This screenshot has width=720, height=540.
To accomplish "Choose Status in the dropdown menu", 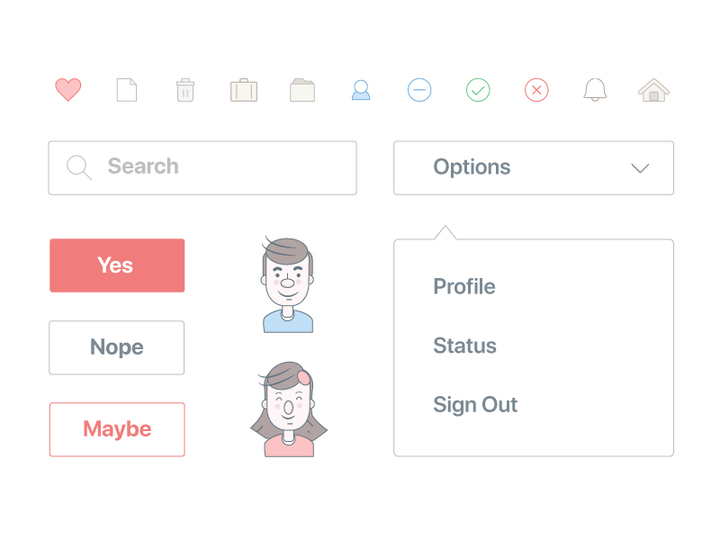I will [x=465, y=346].
